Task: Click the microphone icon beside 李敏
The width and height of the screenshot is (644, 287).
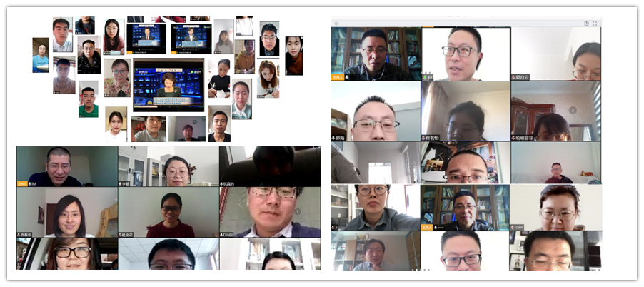Action: click(121, 183)
